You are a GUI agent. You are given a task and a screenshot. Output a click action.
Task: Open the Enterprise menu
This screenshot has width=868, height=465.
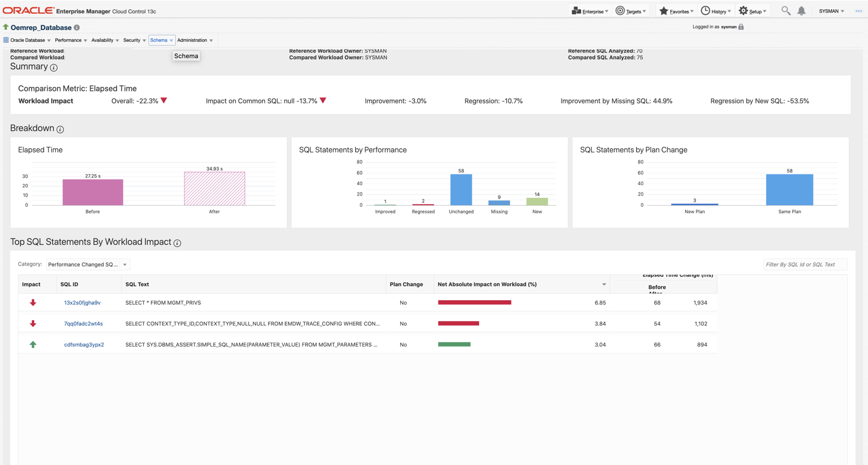point(590,11)
